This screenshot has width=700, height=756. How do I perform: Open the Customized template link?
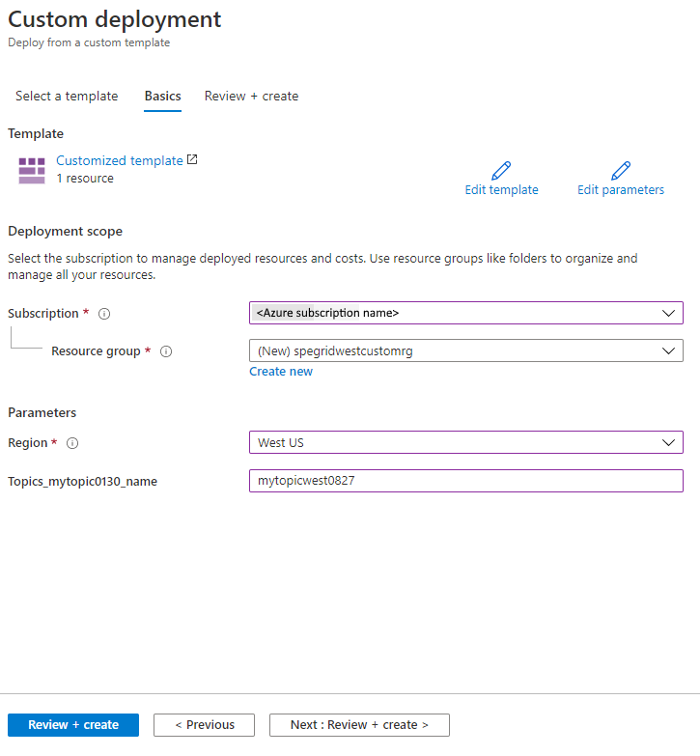(120, 160)
